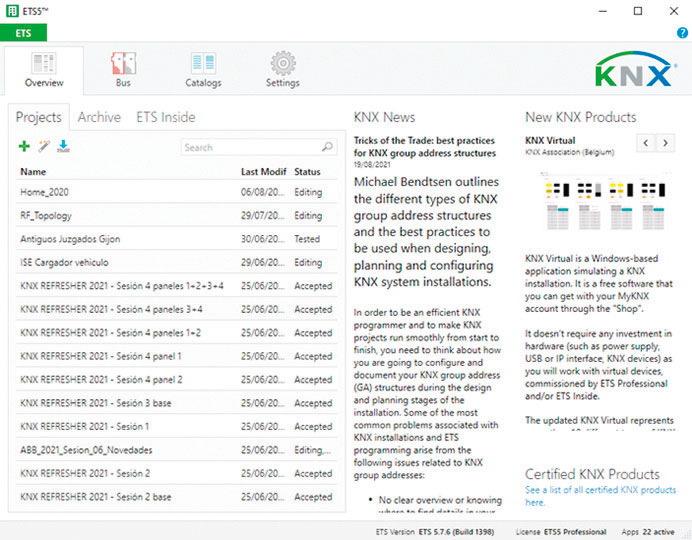Click the blue import project arrow icon
The width and height of the screenshot is (692, 540).
coord(63,146)
